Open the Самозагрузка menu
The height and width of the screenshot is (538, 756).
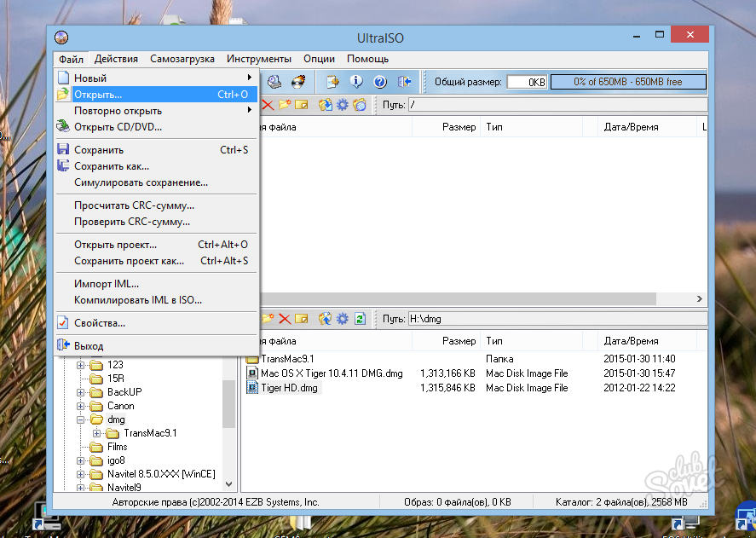pos(182,59)
